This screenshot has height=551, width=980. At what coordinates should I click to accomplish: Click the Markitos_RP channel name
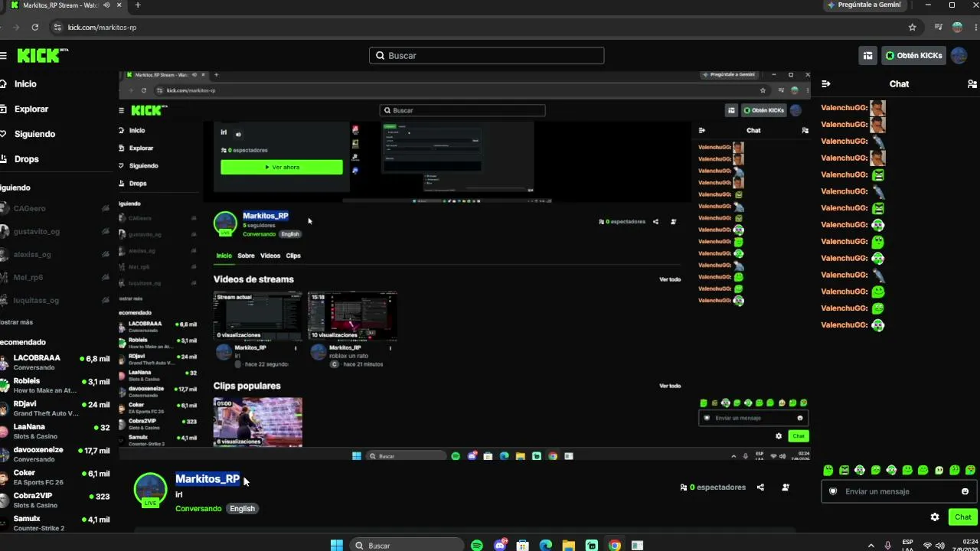pos(207,479)
